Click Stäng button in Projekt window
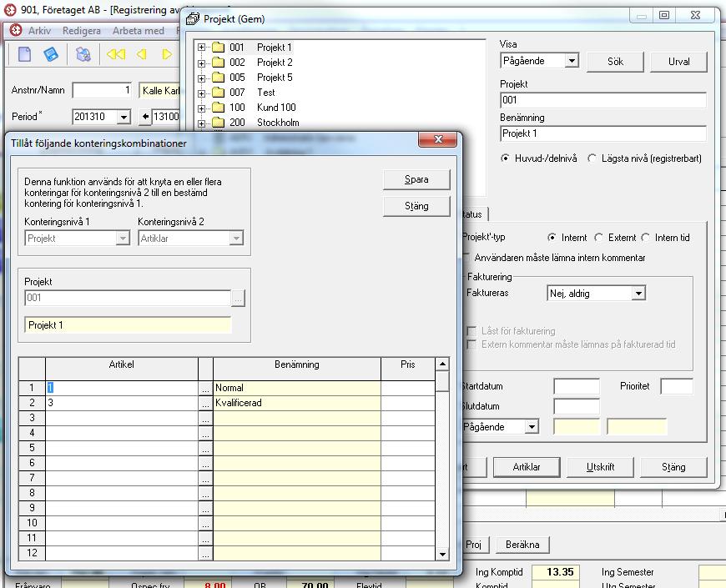 point(673,467)
